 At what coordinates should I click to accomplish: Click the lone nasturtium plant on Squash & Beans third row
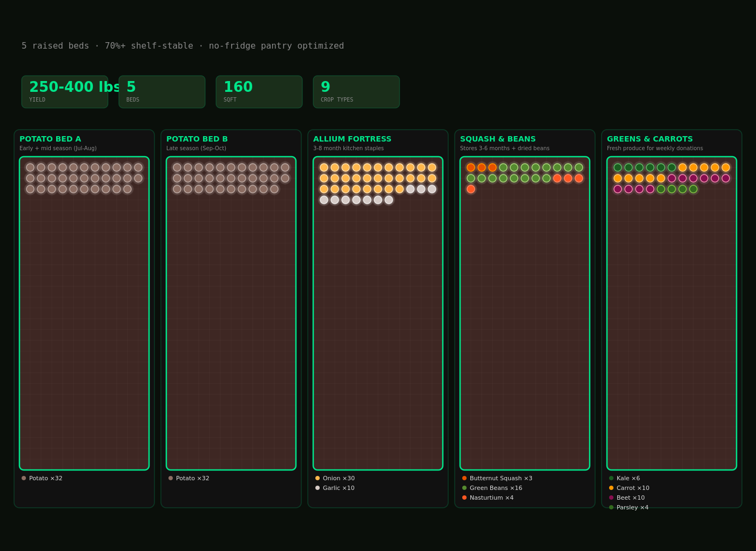(x=471, y=189)
